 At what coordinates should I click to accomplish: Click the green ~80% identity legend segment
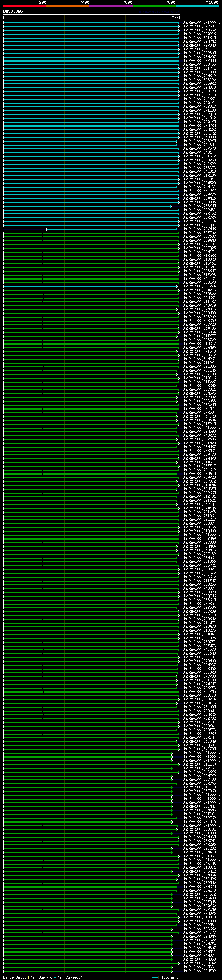(154, 6)
